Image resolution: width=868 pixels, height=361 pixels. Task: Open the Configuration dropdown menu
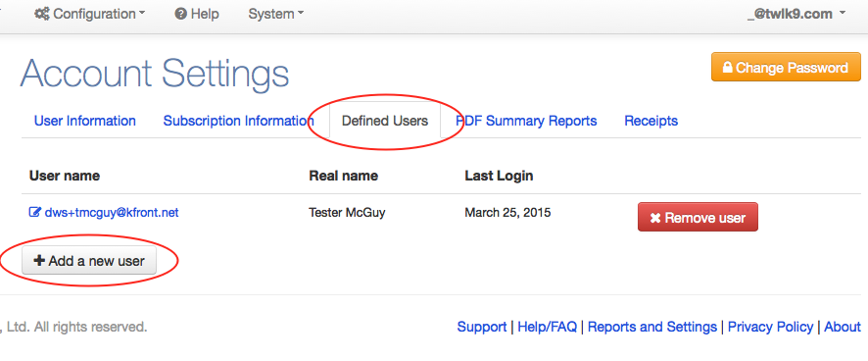point(90,14)
